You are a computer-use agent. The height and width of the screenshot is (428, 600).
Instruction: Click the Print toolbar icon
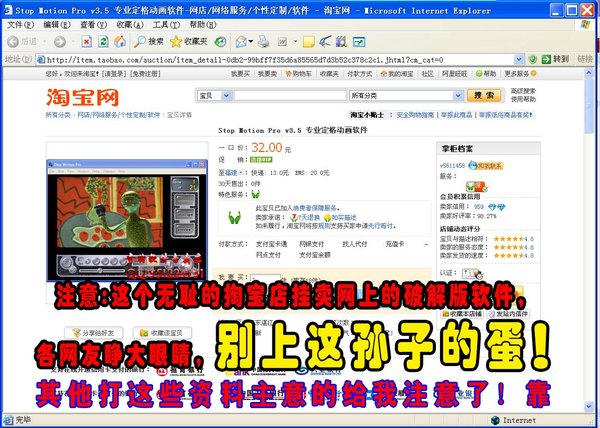263,42
